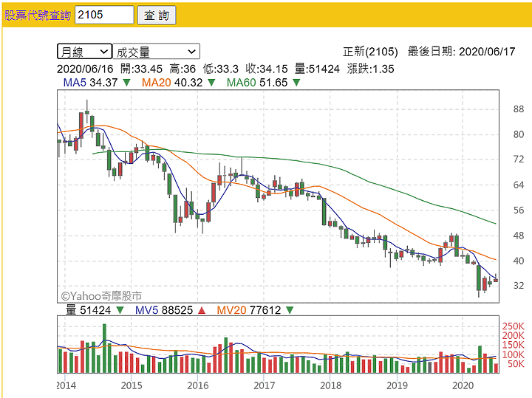
Task: Click the 股票代號查詢 label
Action: pos(38,15)
